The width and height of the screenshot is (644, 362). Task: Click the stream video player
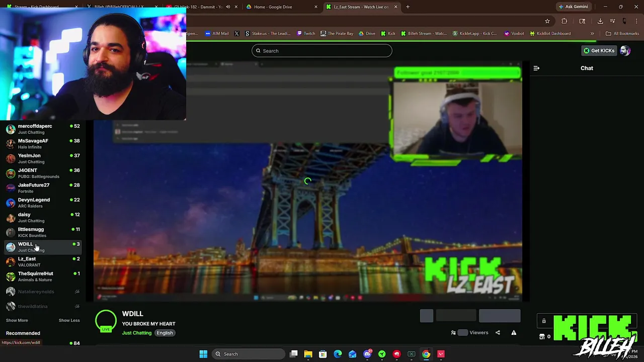[308, 182]
